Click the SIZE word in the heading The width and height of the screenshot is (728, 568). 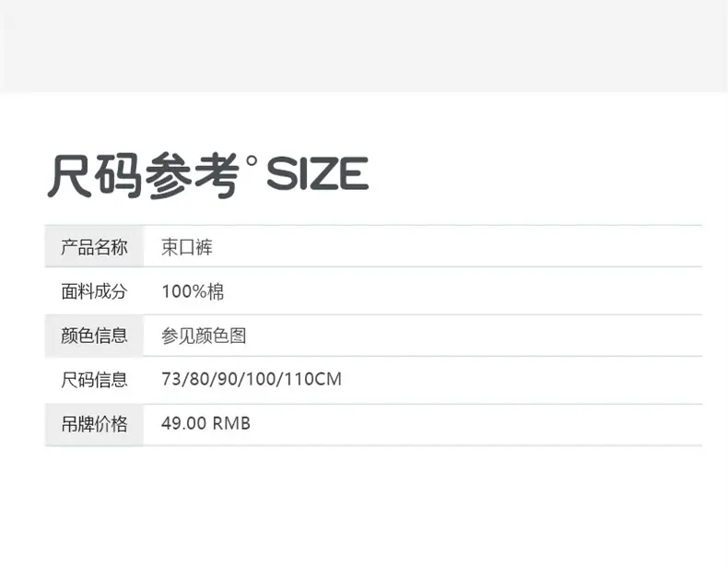coord(318,173)
